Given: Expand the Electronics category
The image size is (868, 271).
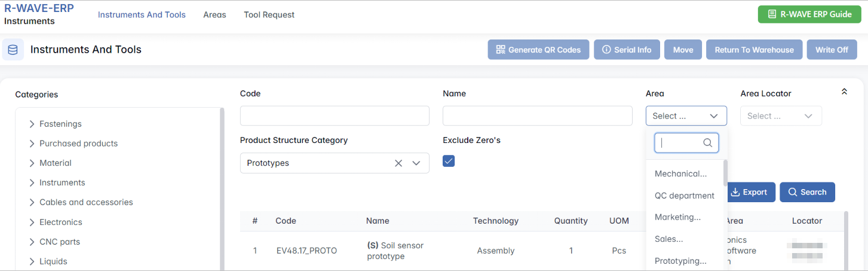Looking at the screenshot, I should coord(32,222).
